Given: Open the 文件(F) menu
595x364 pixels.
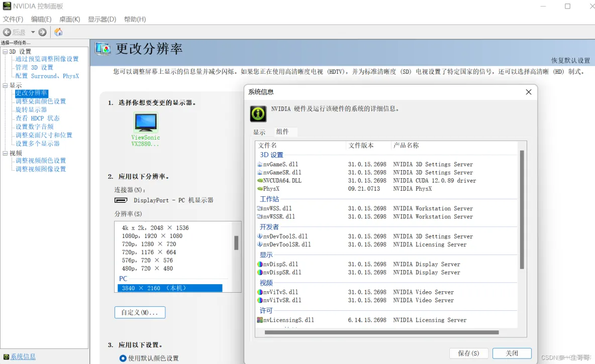Looking at the screenshot, I should (x=13, y=19).
